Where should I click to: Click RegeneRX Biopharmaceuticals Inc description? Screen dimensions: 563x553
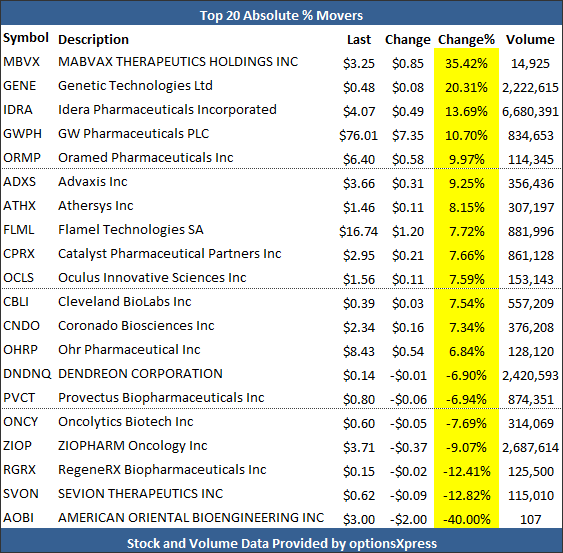162,470
